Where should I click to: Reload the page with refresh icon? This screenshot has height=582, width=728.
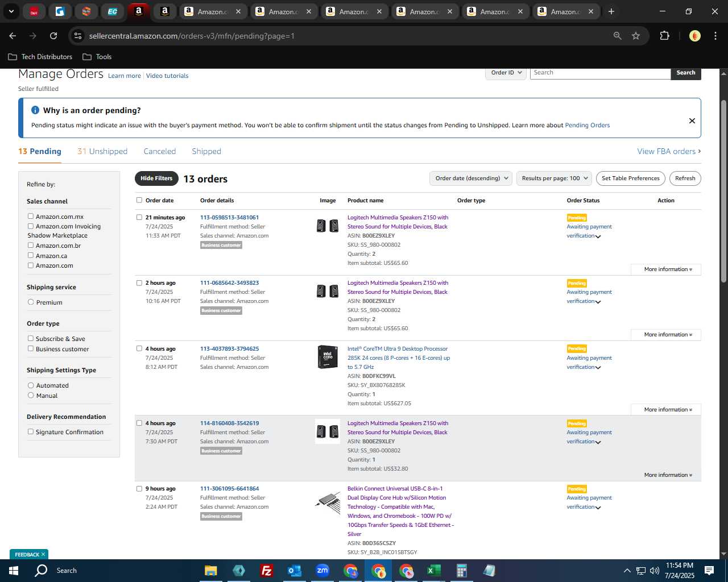[x=53, y=36]
